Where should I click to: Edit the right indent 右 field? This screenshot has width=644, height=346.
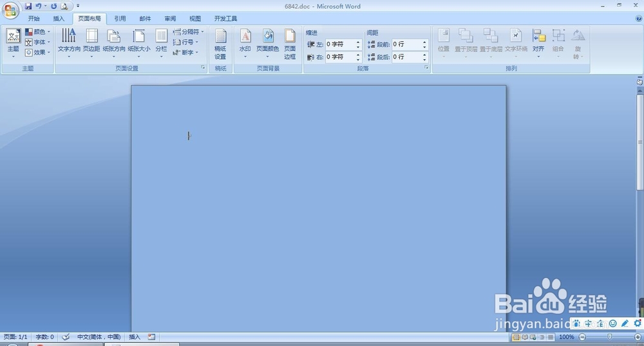[340, 57]
